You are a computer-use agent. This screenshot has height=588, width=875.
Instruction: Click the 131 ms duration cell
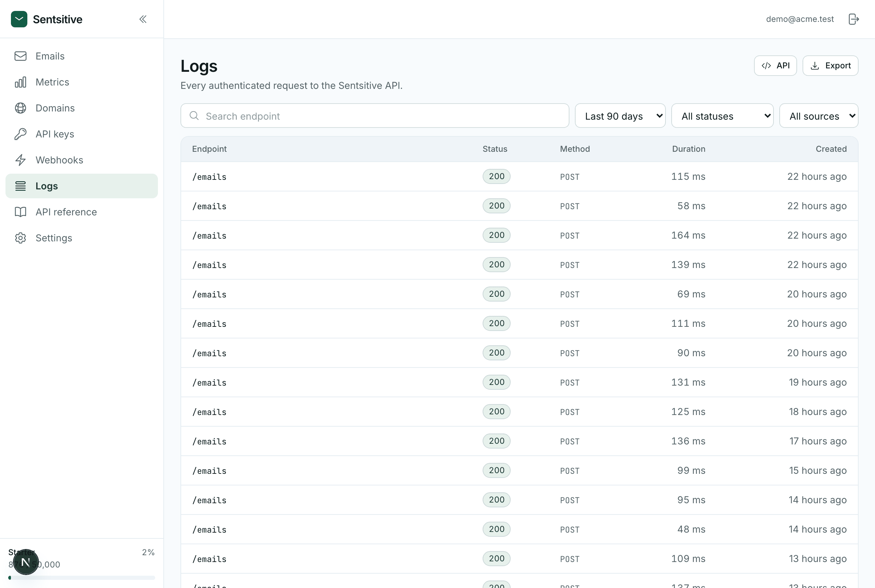[x=688, y=382]
